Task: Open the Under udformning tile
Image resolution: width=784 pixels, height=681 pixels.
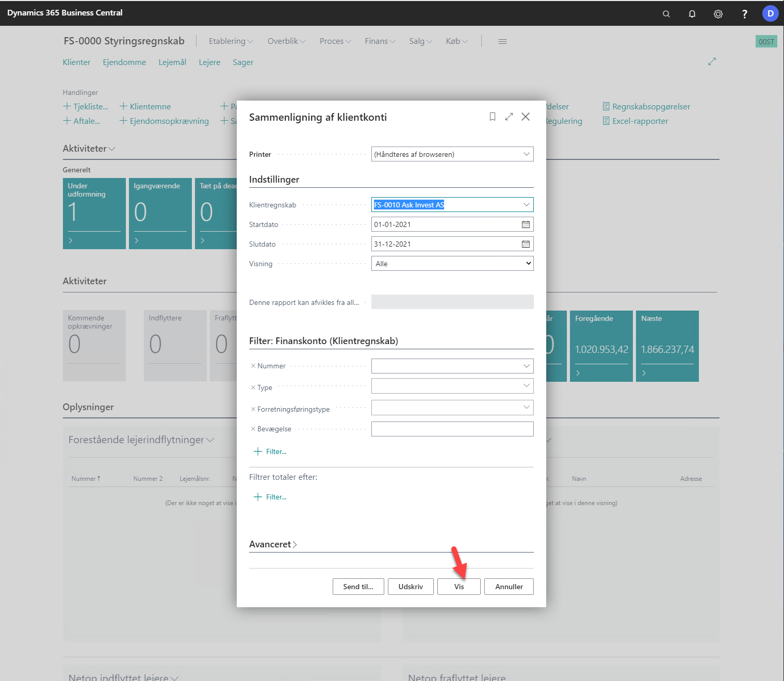Action: [x=94, y=214]
